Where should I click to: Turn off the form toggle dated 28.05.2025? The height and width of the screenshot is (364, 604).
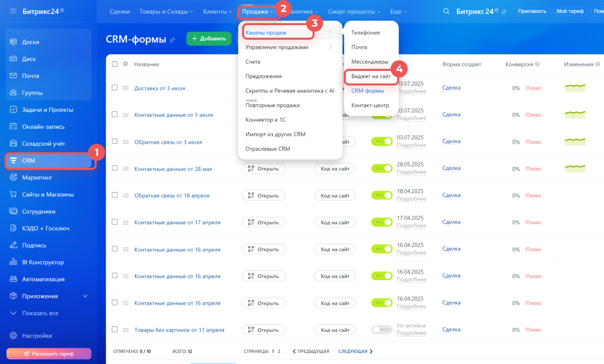click(382, 168)
